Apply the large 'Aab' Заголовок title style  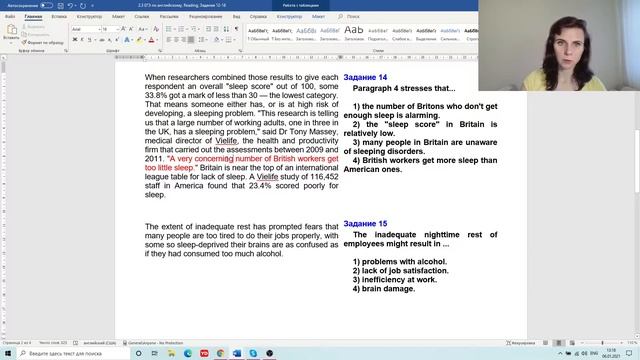[x=354, y=33]
